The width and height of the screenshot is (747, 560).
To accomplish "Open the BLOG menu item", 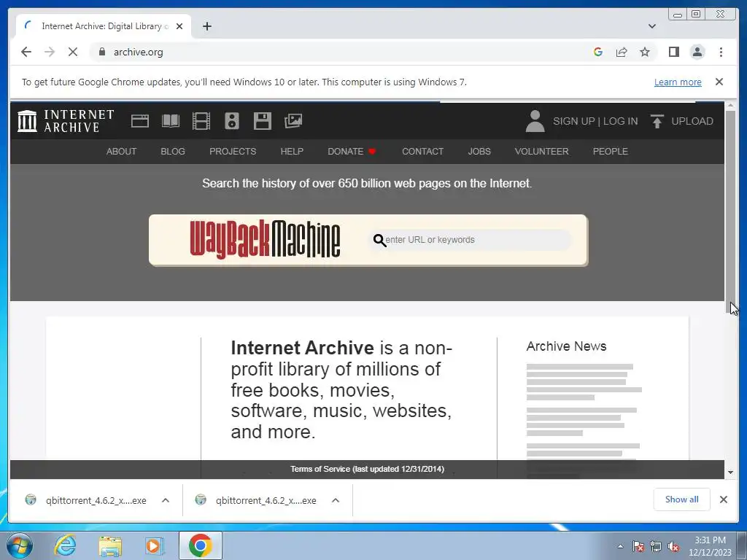I will (x=173, y=152).
